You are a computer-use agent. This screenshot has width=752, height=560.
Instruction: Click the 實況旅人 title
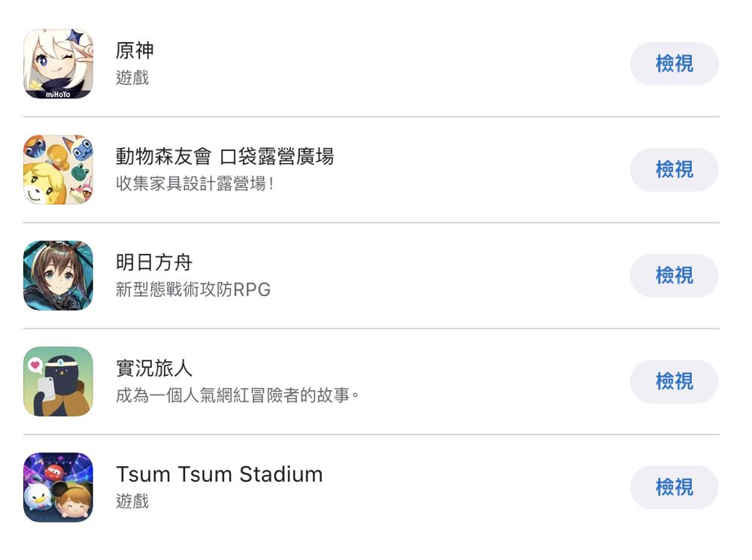coord(154,369)
